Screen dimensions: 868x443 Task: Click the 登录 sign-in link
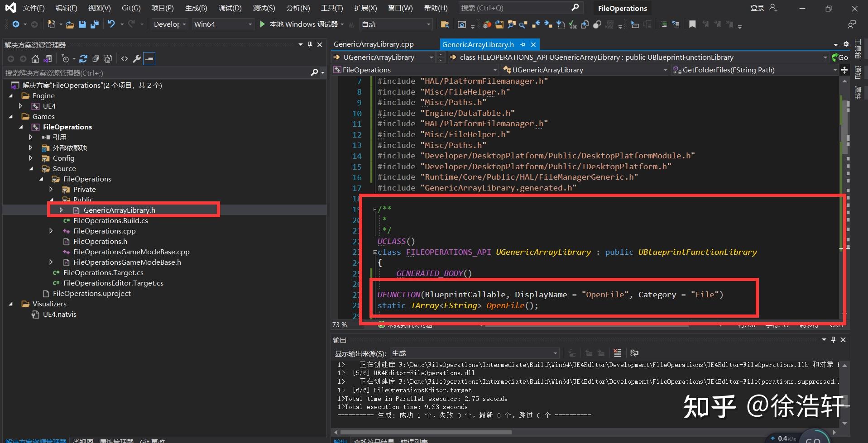click(x=757, y=7)
